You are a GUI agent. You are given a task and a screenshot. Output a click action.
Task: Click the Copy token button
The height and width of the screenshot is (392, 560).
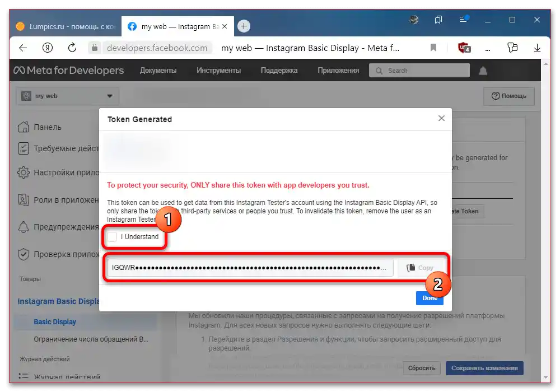pos(420,268)
